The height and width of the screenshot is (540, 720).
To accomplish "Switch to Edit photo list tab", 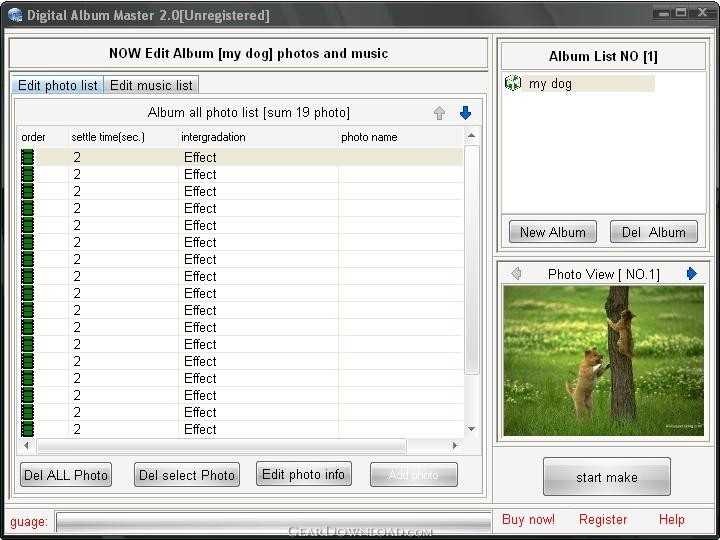I will coord(57,85).
